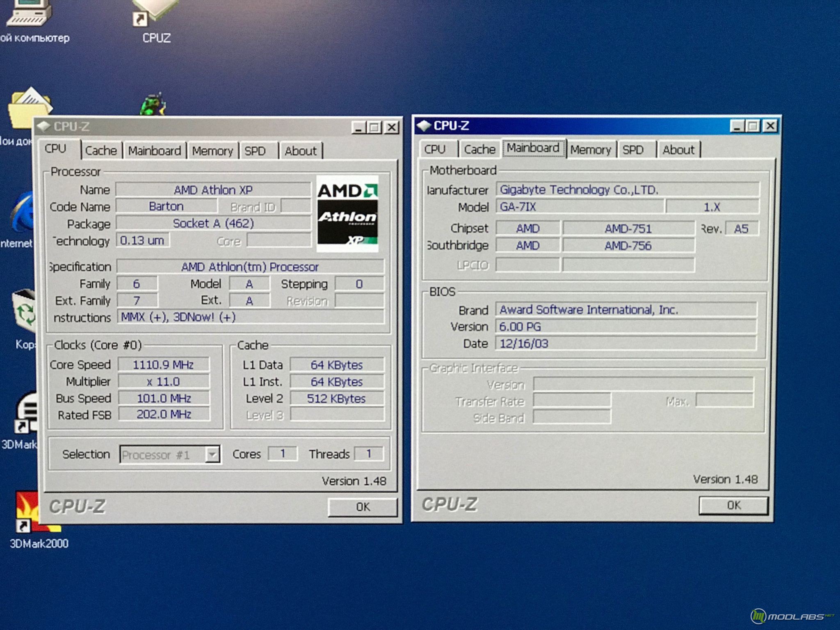Click the L1 Data value '64 KBytes'

tap(337, 365)
